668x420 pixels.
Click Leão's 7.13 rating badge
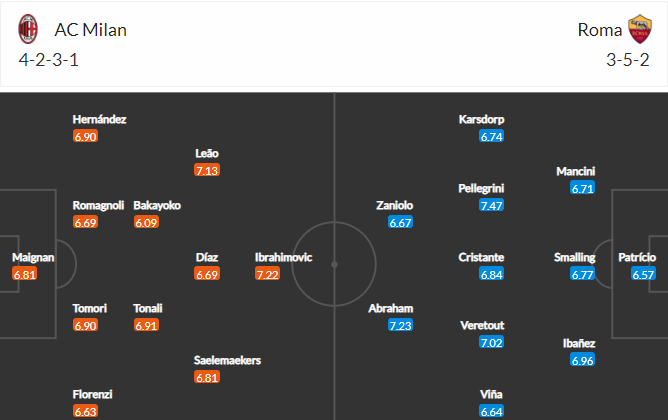[207, 170]
